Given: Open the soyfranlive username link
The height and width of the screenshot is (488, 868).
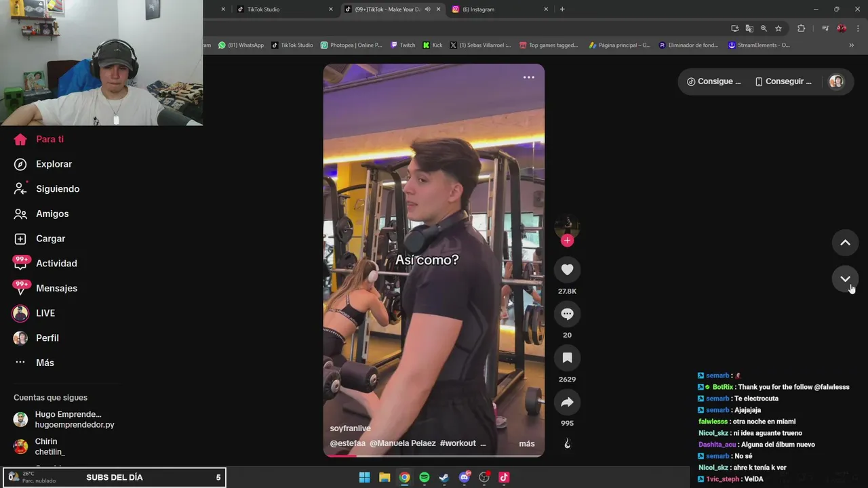Looking at the screenshot, I should pyautogui.click(x=350, y=428).
